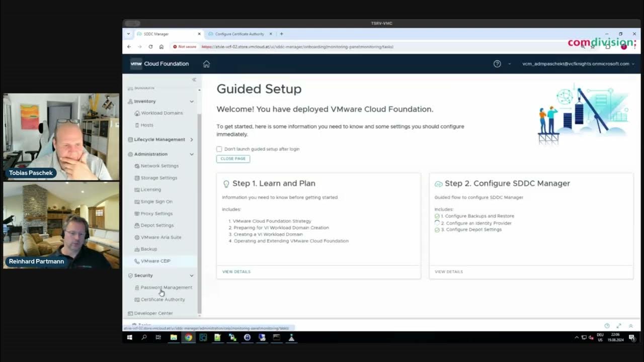Click the CLOSE PAGE button
The width and height of the screenshot is (644, 362).
[233, 159]
